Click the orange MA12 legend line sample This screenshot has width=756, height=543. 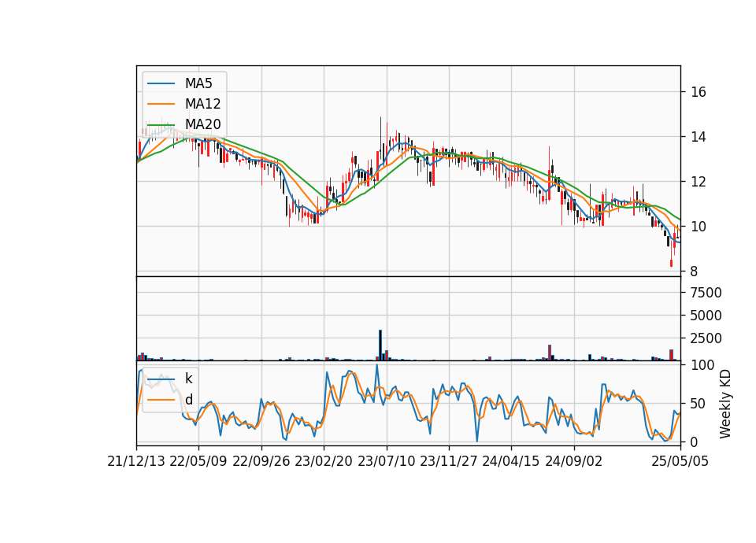pos(161,104)
